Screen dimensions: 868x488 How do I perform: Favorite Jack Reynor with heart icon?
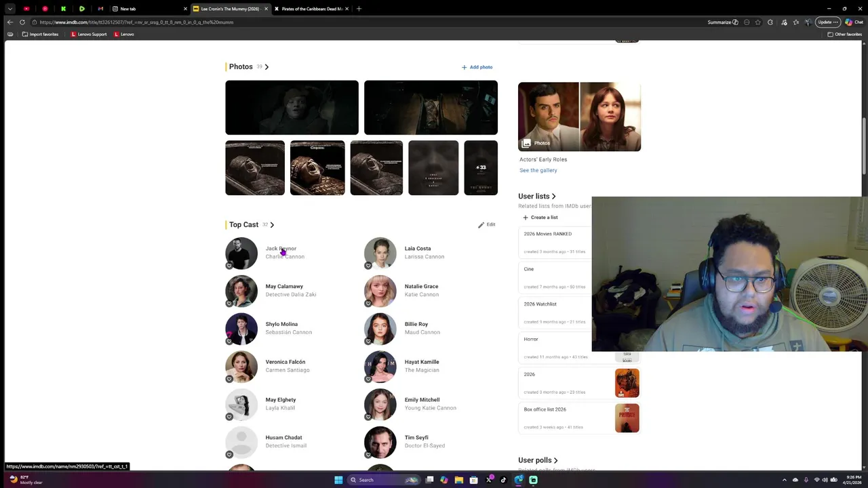(229, 266)
